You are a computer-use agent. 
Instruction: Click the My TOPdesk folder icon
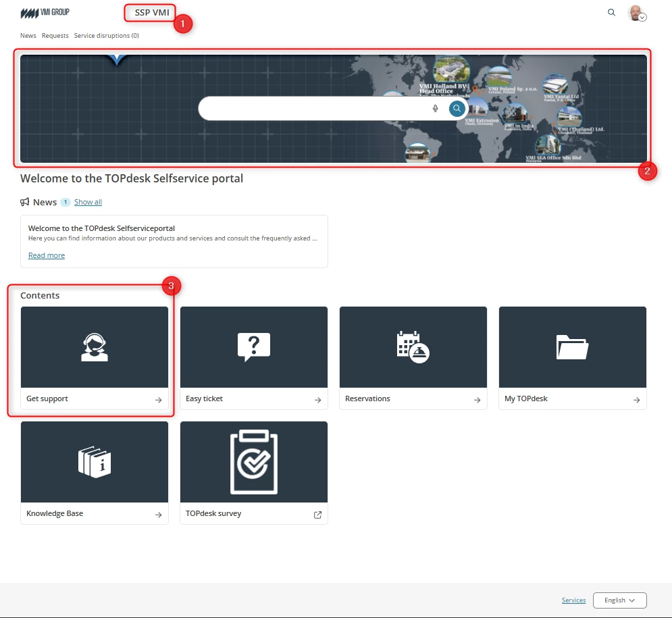tap(572, 347)
